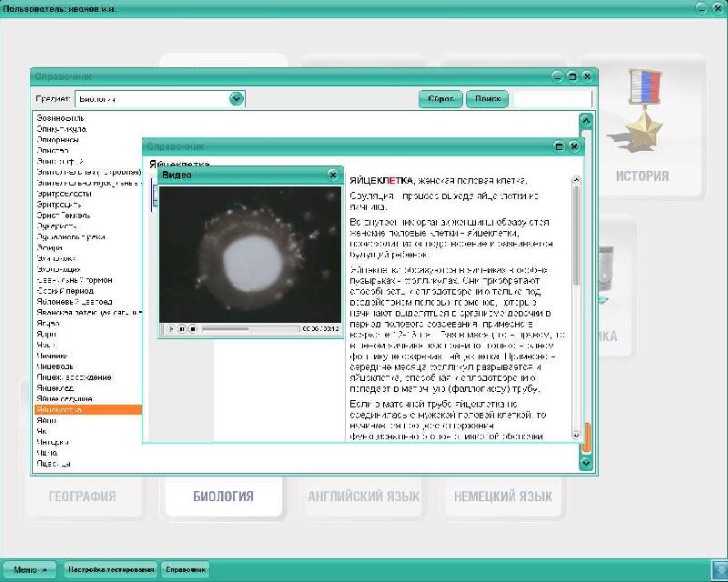Minimize the main application window
728x582 pixels.
702,7
